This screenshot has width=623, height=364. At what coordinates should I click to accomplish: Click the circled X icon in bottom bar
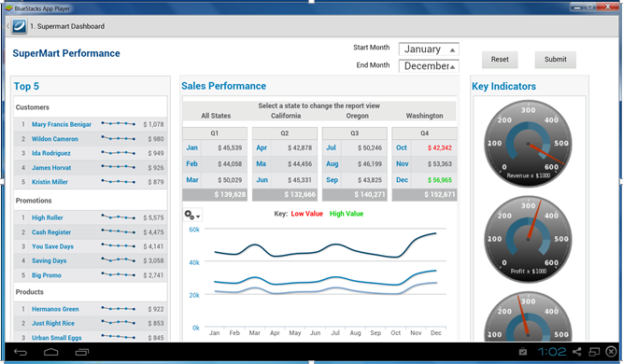pyautogui.click(x=611, y=352)
